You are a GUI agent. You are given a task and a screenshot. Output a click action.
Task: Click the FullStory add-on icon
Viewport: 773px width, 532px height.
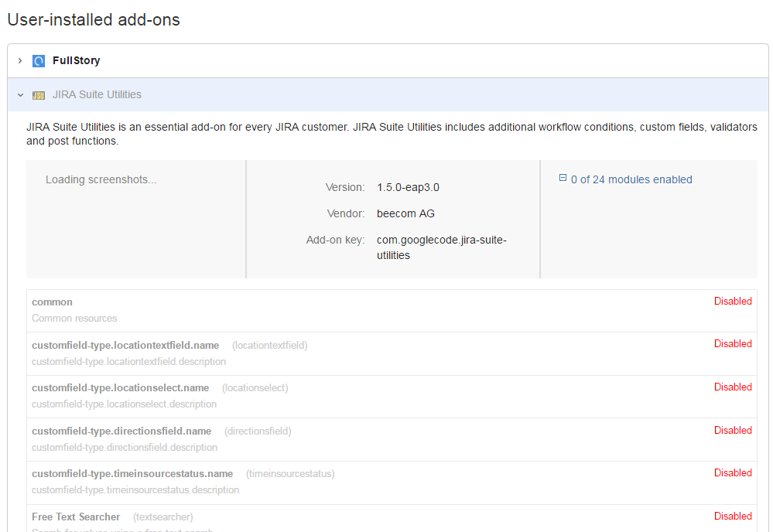click(x=39, y=60)
